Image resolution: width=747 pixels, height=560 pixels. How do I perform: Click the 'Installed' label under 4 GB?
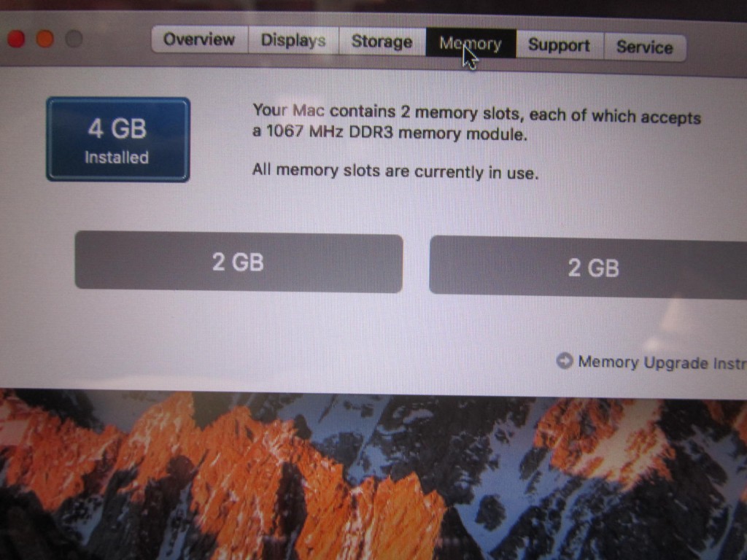(x=117, y=157)
